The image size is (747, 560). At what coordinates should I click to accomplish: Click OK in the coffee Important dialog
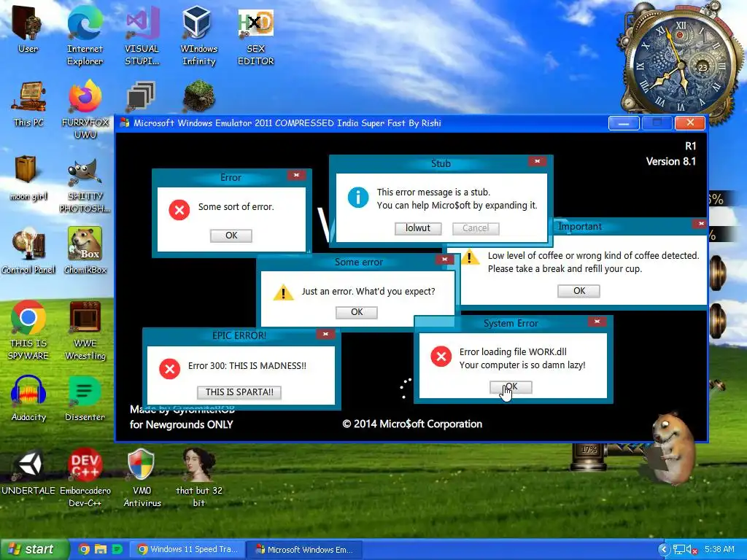click(578, 290)
